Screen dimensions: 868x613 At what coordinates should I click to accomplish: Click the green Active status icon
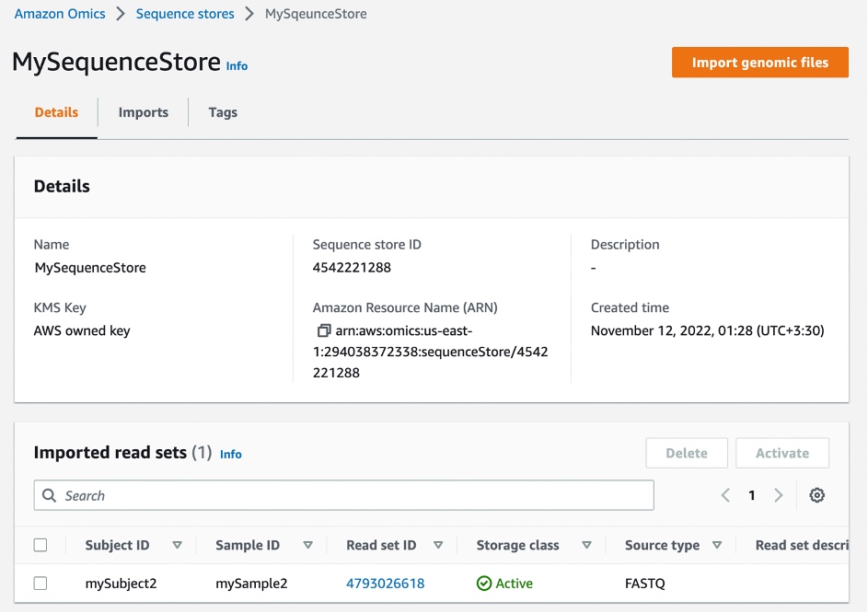[x=484, y=584]
